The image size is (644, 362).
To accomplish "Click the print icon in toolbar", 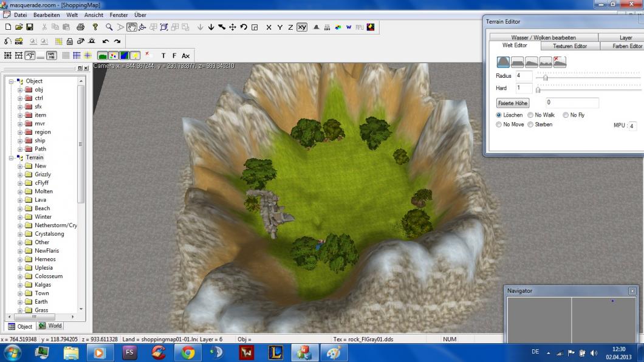I will click(80, 27).
